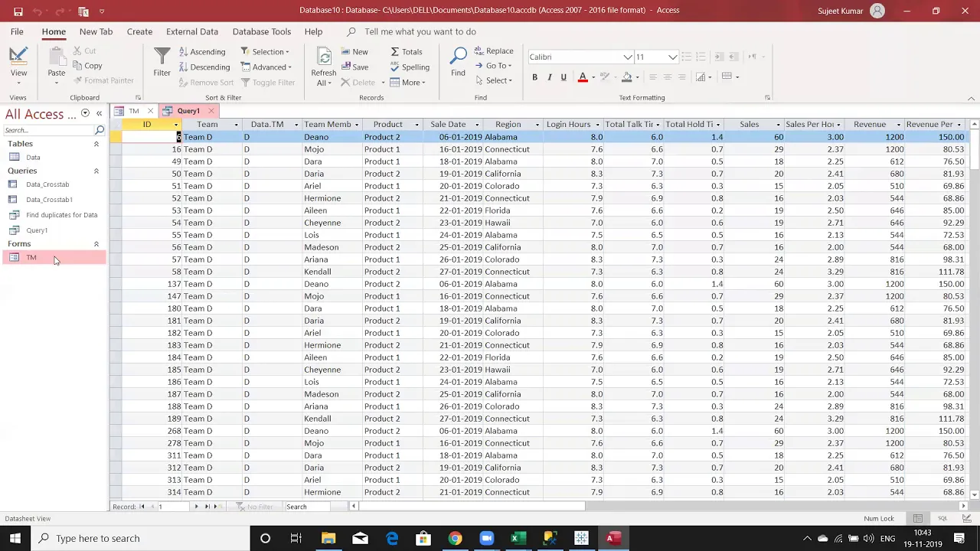Open Find duplicates for Data query
This screenshot has height=551, width=980.
pos(61,215)
